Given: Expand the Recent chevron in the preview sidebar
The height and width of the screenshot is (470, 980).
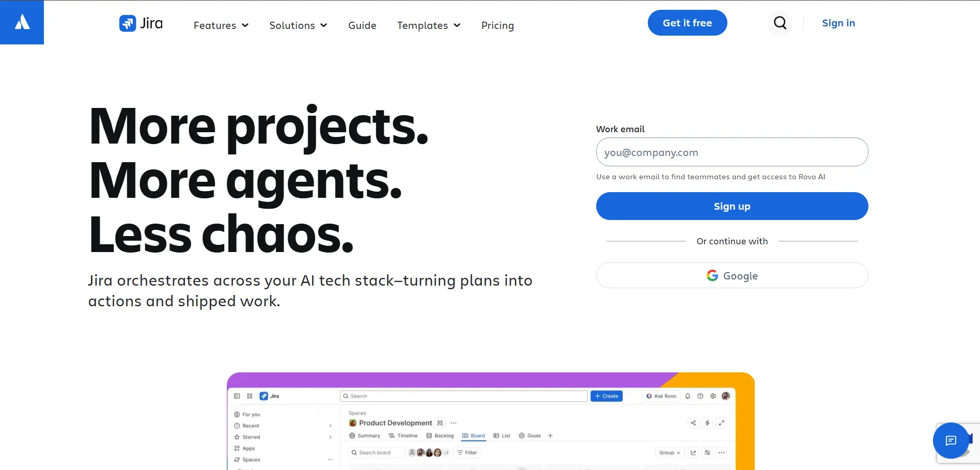Looking at the screenshot, I should tap(330, 426).
